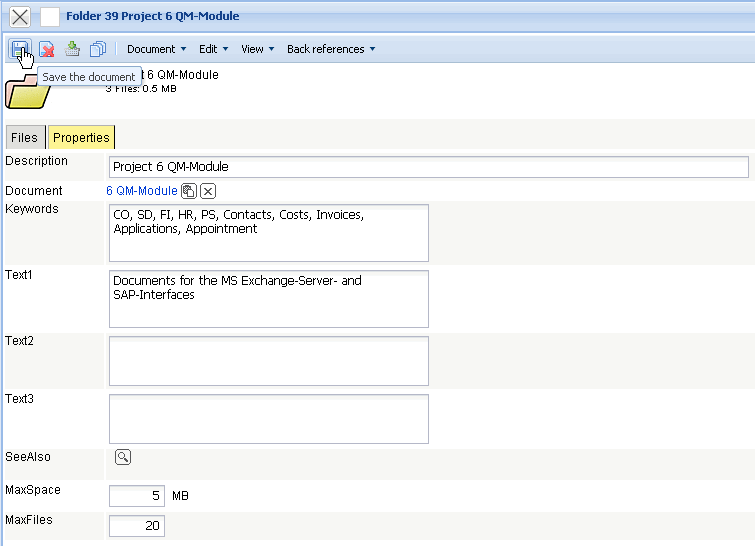The height and width of the screenshot is (546, 755).
Task: Open the View dropdown menu
Action: [x=257, y=49]
